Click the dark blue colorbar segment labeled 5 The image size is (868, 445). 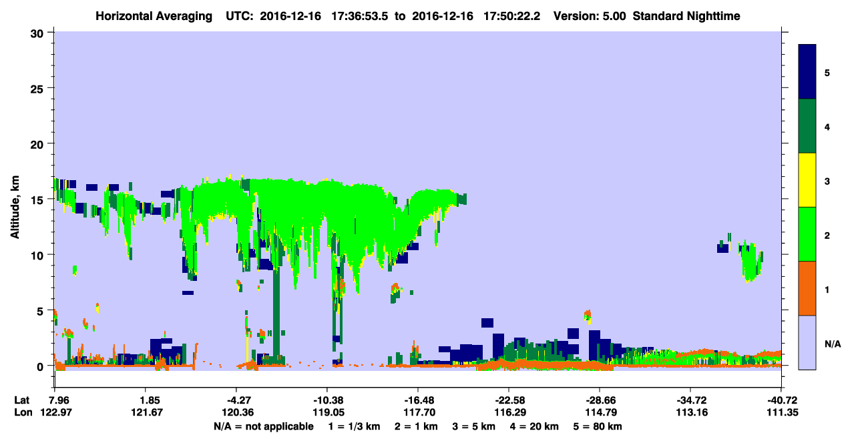[x=807, y=71]
